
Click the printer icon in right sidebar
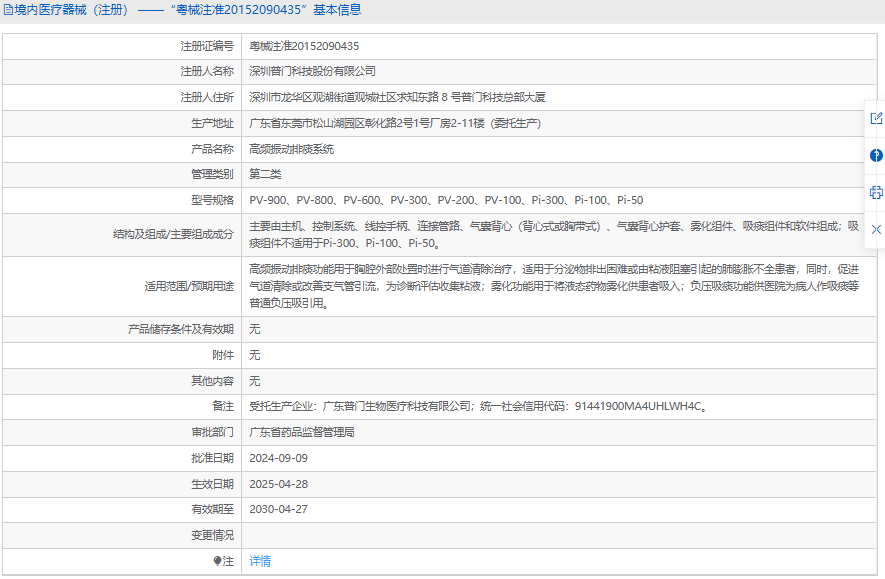[x=876, y=192]
